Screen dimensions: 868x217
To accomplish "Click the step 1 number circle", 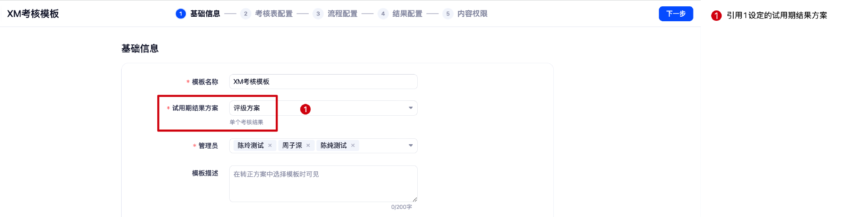I will pyautogui.click(x=181, y=14).
